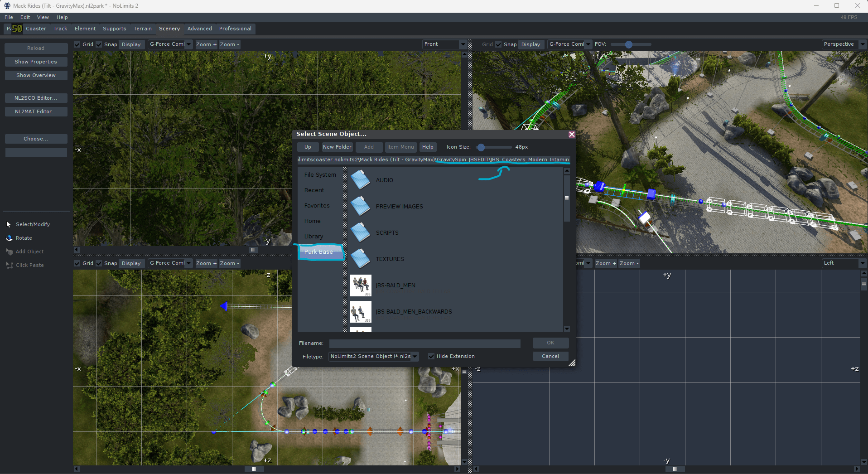Click the Left viewport's right scroll arrow
This screenshot has height=474, width=868.
tap(857, 469)
